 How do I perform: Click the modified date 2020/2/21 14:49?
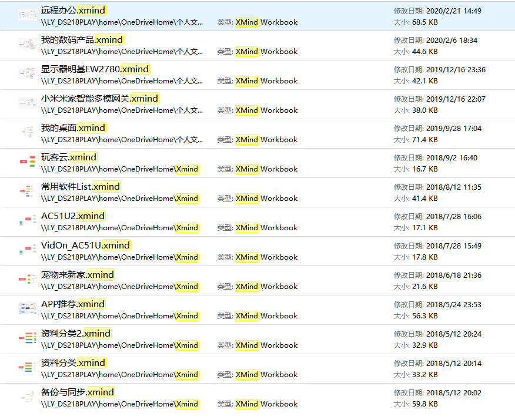coord(454,11)
